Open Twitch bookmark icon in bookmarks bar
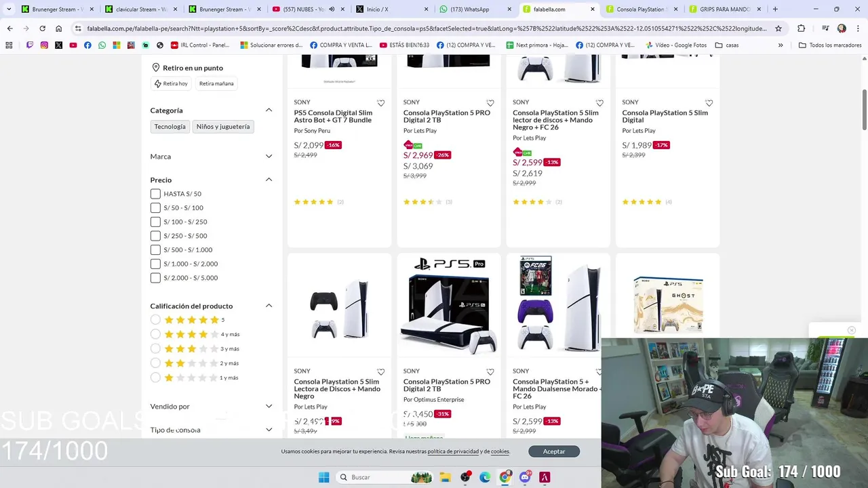This screenshot has width=868, height=488. 30,45
